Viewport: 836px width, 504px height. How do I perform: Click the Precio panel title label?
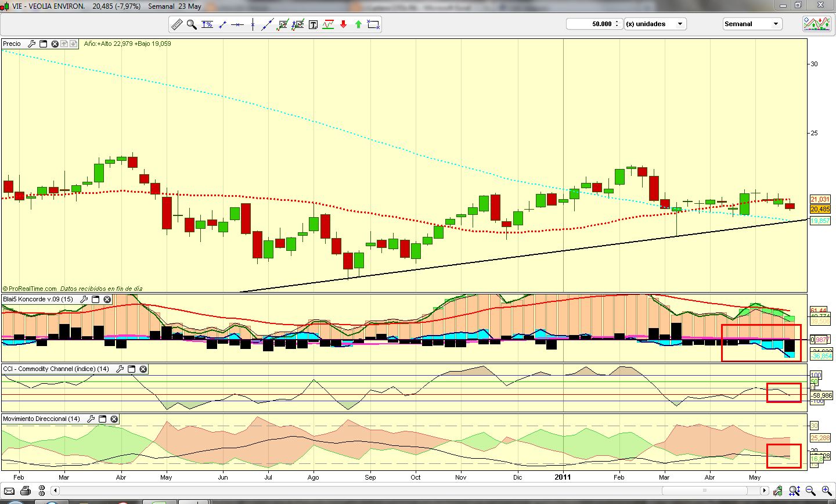(12, 44)
